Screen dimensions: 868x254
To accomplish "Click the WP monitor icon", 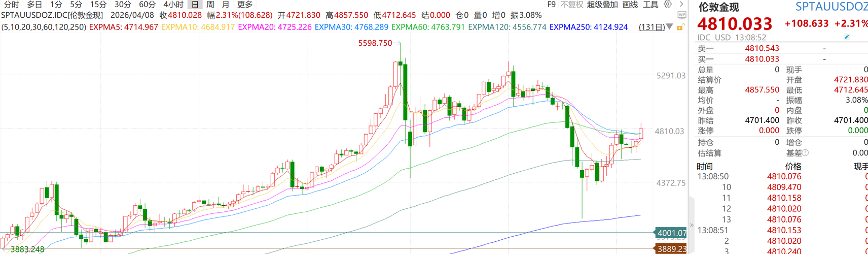I will (x=682, y=16).
